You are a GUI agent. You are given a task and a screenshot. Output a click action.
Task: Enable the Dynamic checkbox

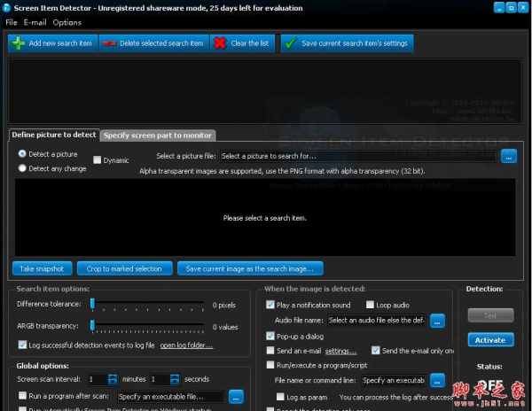(97, 159)
